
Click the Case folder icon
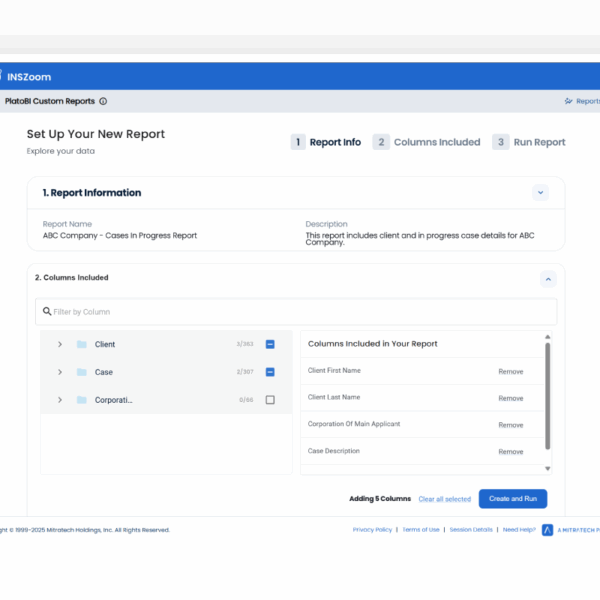click(x=81, y=372)
